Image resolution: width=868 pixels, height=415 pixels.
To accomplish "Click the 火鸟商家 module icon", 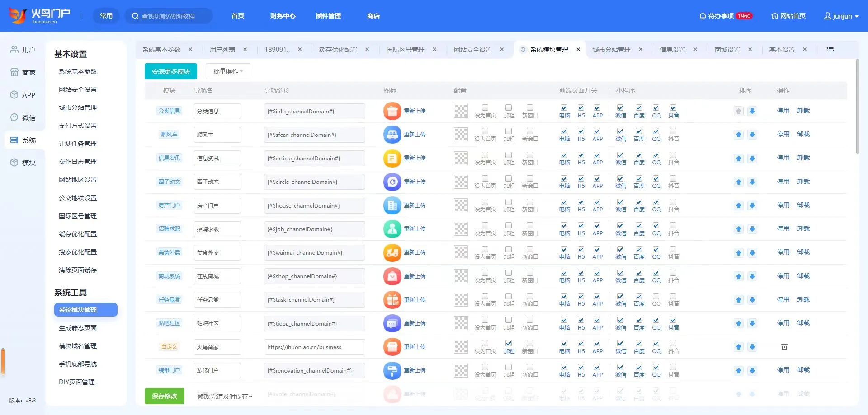I will 392,347.
